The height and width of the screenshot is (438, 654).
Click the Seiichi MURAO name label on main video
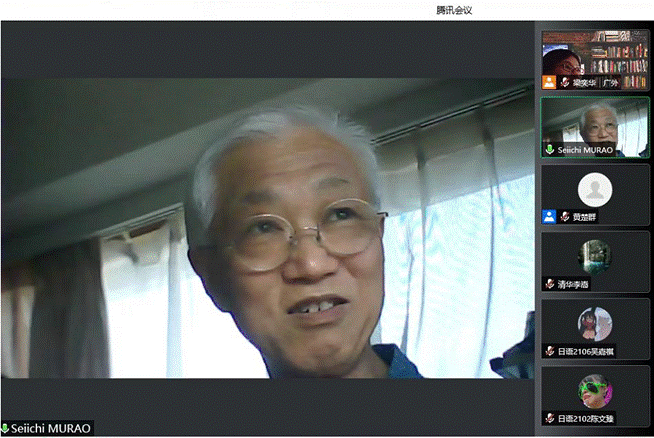pos(48,428)
